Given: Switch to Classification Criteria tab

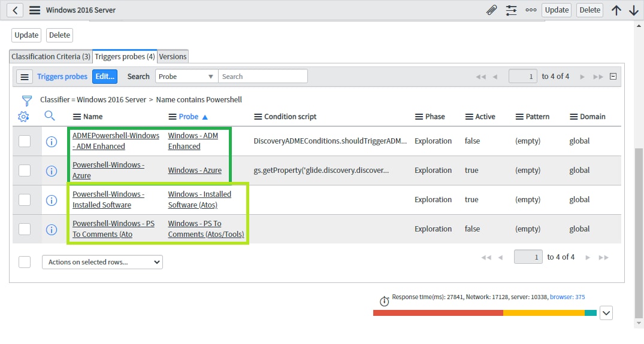Looking at the screenshot, I should (x=51, y=57).
